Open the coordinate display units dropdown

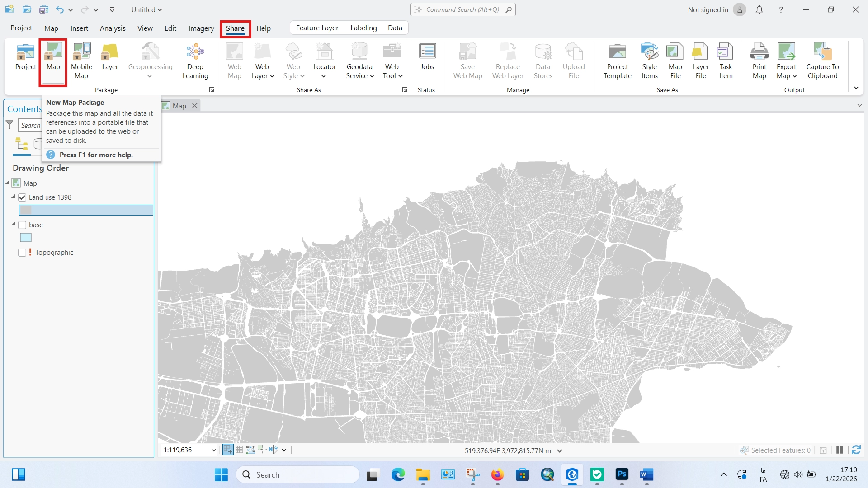click(x=560, y=451)
